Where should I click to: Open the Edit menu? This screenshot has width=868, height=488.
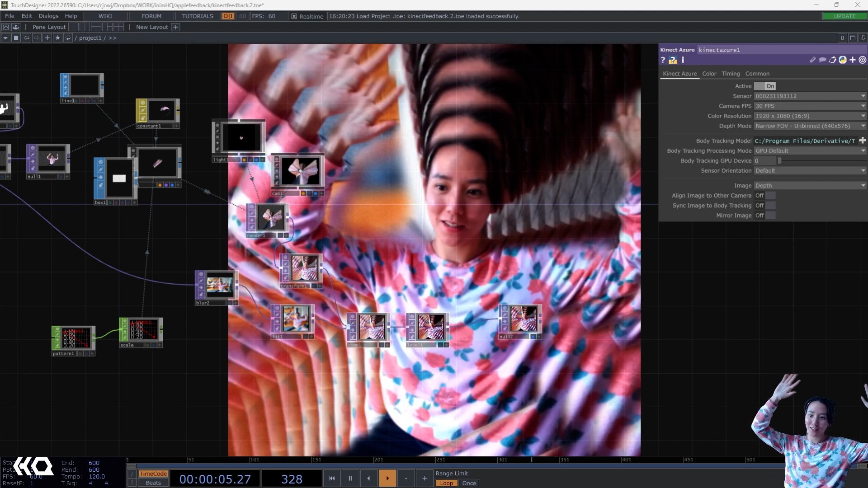click(x=27, y=16)
